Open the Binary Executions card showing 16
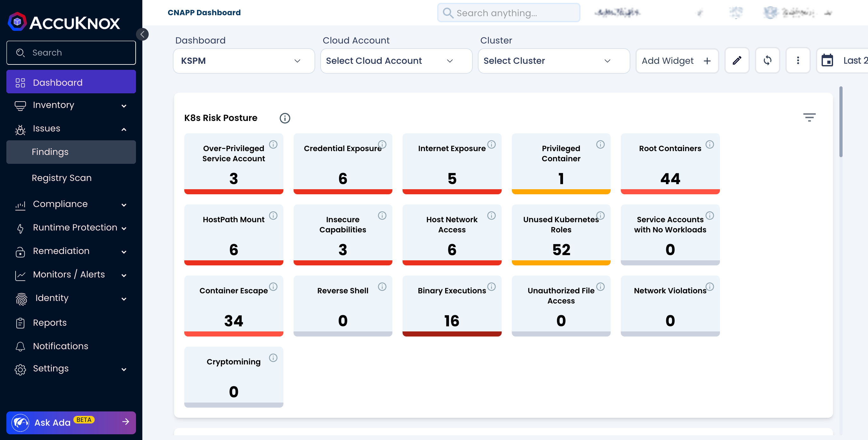 [451, 306]
